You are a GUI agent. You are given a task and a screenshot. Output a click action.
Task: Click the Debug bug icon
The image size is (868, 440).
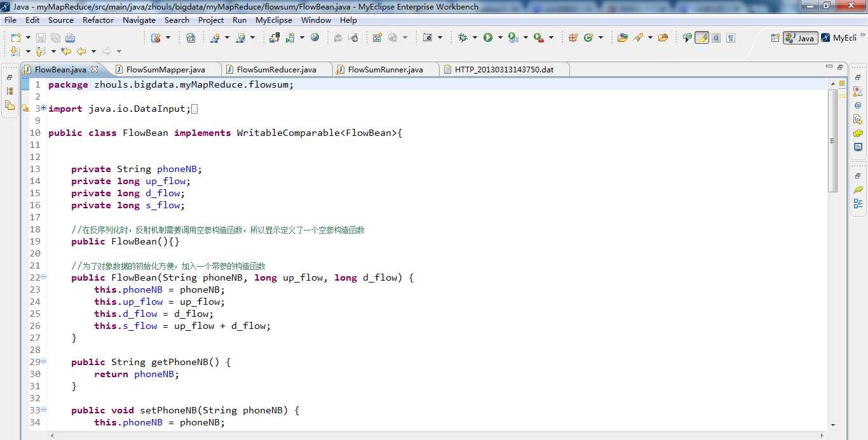[463, 37]
